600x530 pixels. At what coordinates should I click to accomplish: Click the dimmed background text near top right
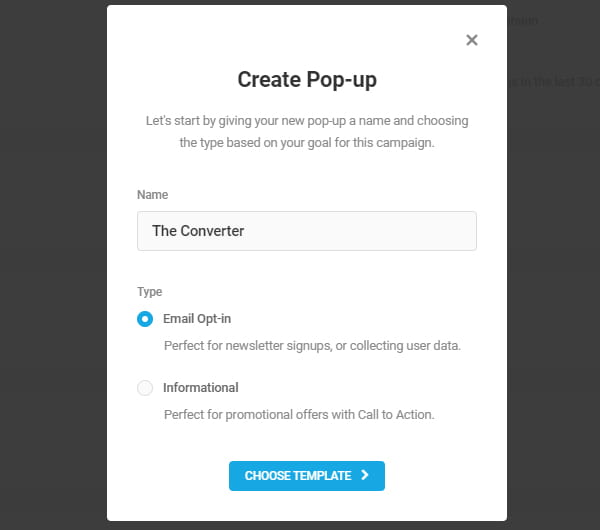(x=521, y=20)
